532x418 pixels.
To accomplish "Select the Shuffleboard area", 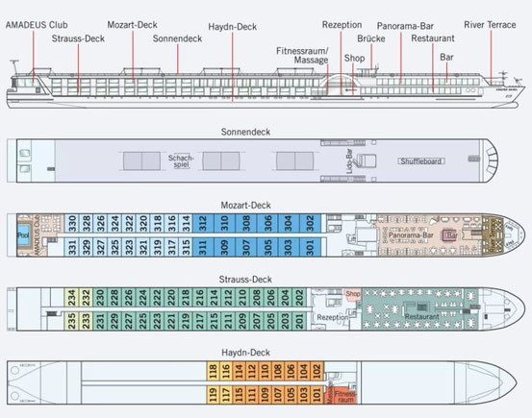I will click(421, 161).
